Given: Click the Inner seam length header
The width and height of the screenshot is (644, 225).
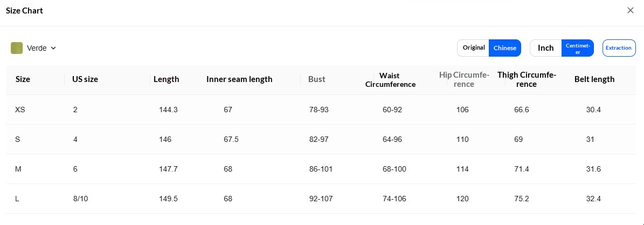Looking at the screenshot, I should (239, 79).
